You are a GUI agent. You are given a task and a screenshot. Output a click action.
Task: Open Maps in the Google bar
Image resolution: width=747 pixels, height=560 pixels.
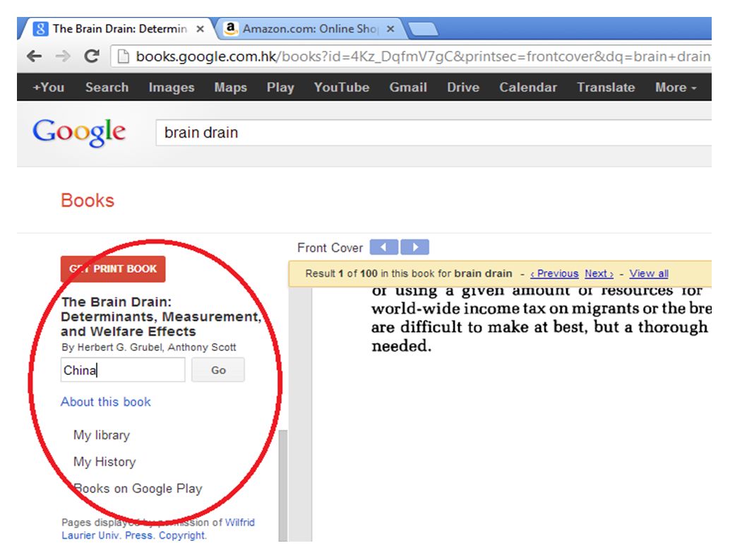[x=231, y=88]
